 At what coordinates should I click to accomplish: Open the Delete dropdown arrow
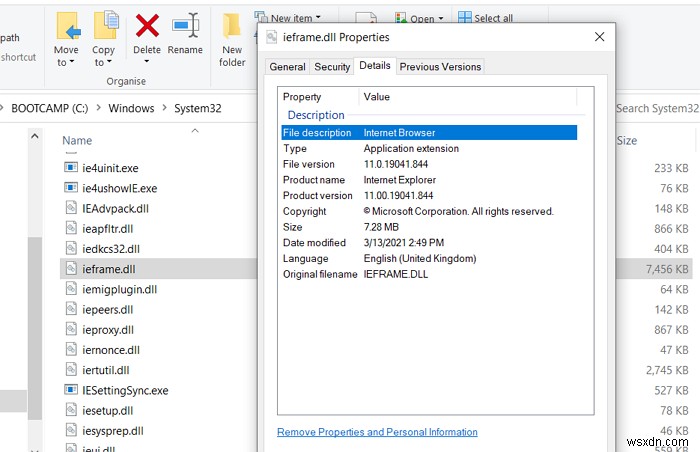pos(147,62)
